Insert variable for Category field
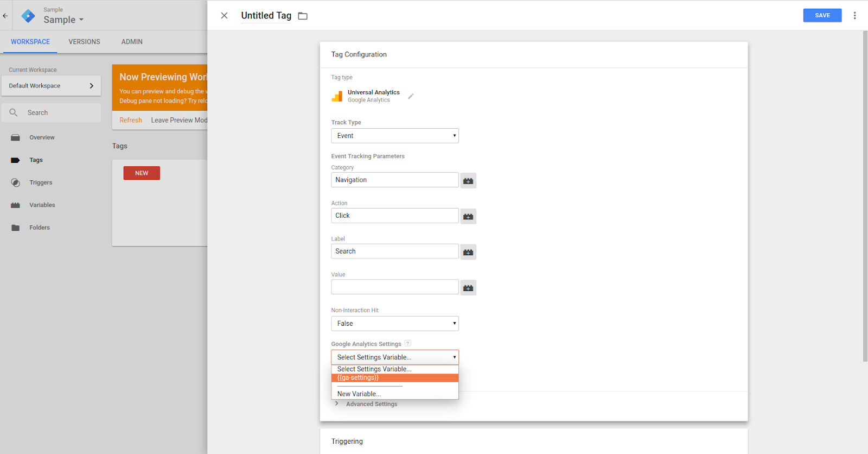This screenshot has width=868, height=454. pos(468,180)
